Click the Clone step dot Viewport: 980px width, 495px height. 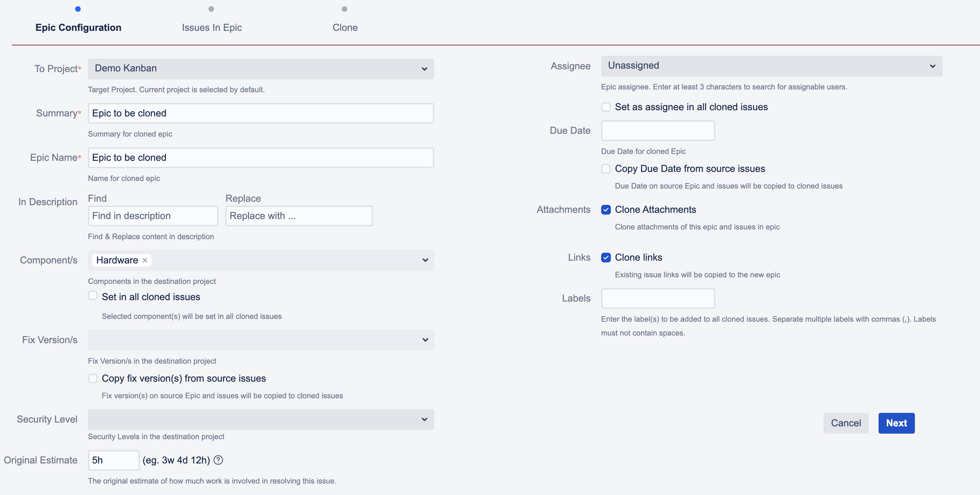click(x=345, y=9)
